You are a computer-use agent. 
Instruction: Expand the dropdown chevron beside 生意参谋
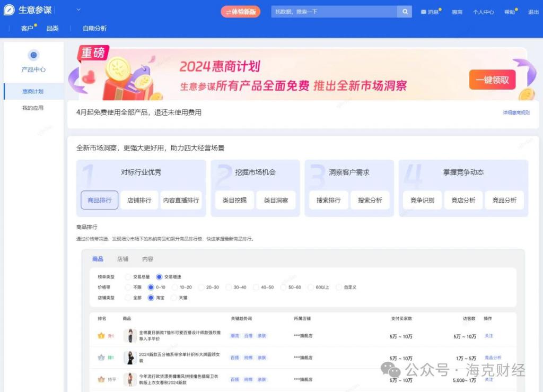pos(78,10)
